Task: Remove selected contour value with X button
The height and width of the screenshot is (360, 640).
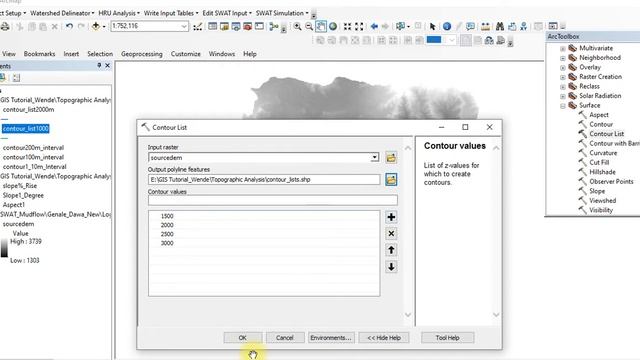Action: (x=391, y=233)
